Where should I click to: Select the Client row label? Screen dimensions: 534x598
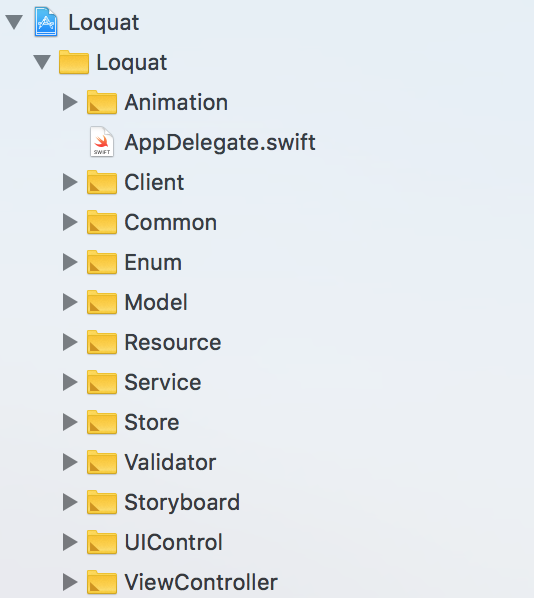[x=154, y=182]
